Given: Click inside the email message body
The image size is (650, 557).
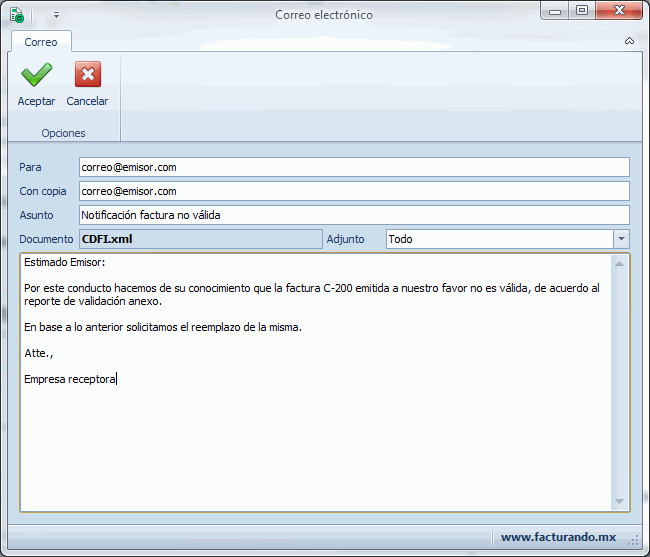Looking at the screenshot, I should click(315, 440).
